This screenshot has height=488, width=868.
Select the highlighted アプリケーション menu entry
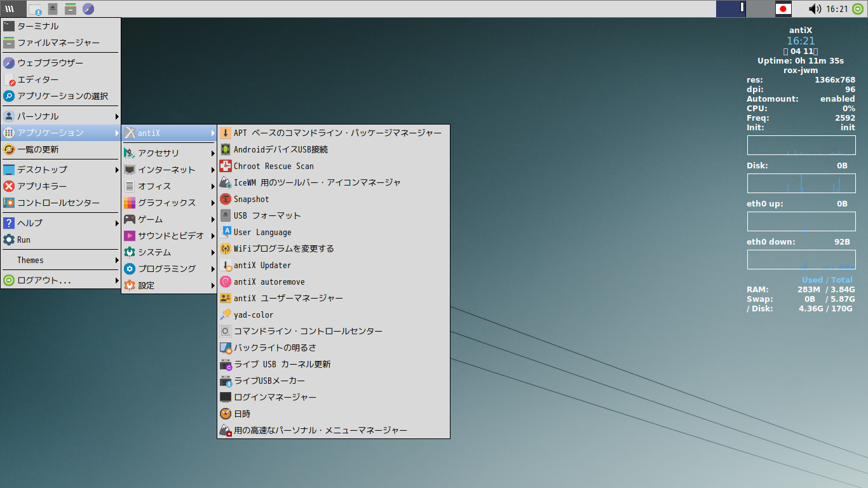click(x=61, y=133)
